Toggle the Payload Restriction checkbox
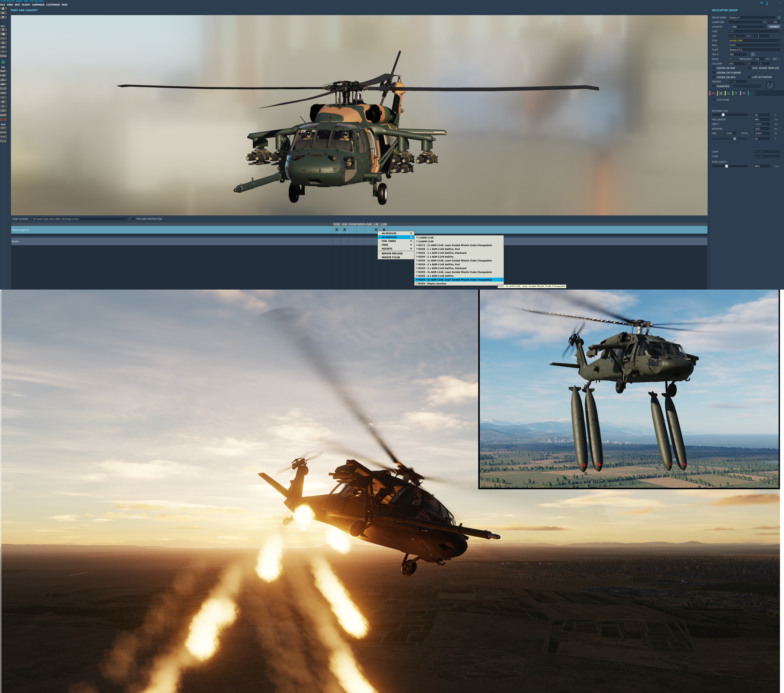 click(133, 219)
